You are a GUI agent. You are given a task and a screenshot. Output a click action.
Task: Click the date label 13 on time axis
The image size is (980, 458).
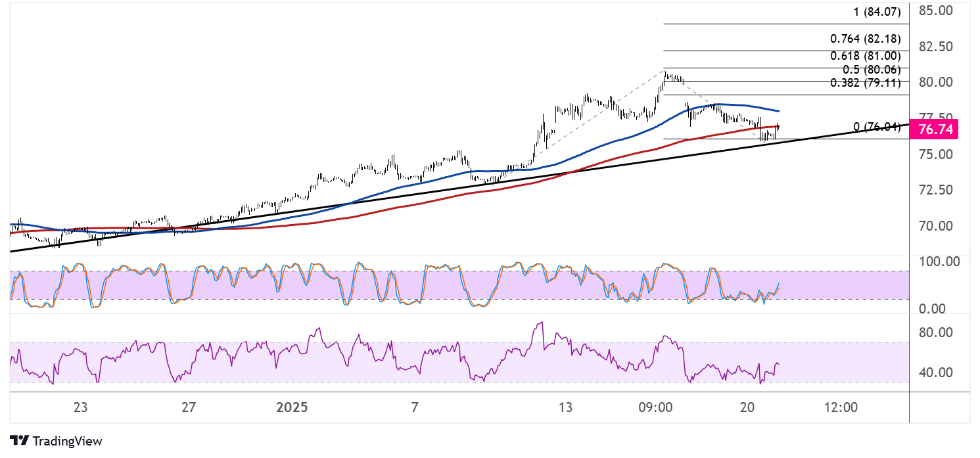[566, 408]
